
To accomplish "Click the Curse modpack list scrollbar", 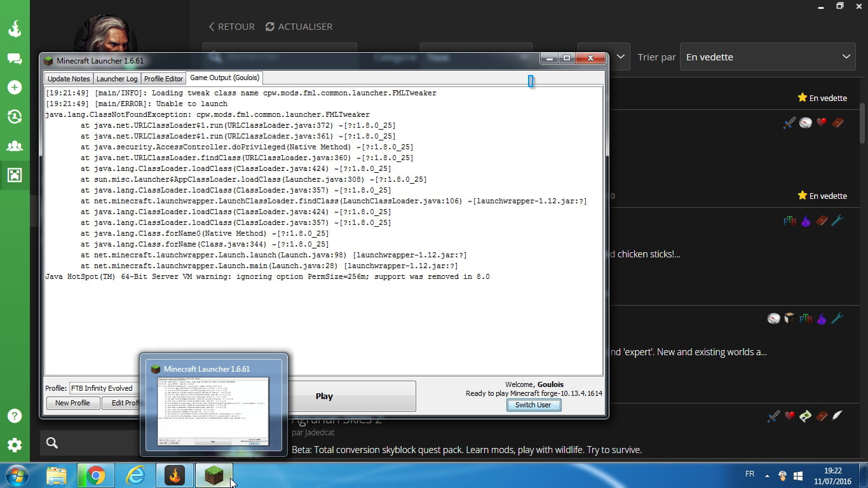I will pos(863,124).
